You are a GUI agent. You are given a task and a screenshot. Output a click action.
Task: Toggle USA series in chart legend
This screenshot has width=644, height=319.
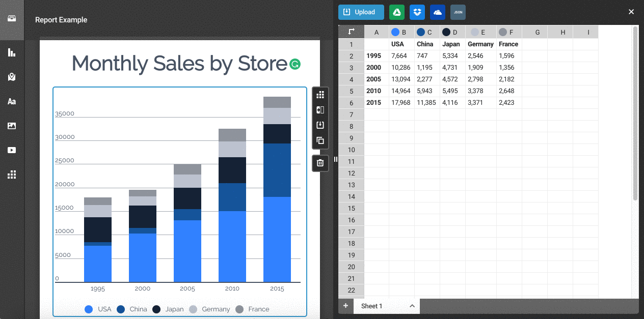pos(98,309)
